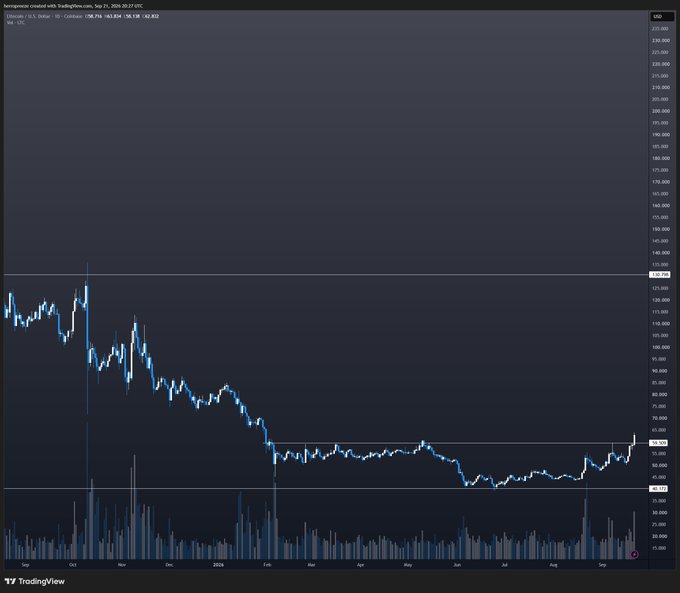
Task: Click the 180.000 price axis label
Action: click(x=660, y=158)
